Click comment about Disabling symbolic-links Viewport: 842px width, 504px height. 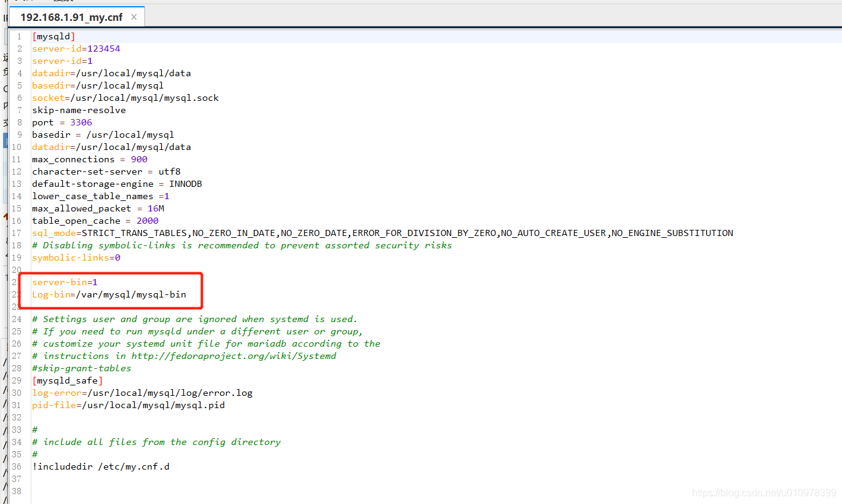242,245
